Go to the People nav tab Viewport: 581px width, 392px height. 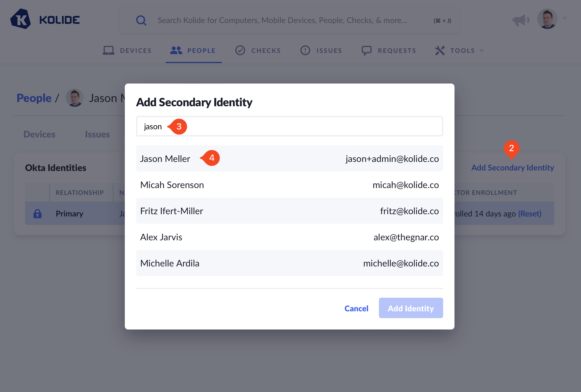pos(194,51)
